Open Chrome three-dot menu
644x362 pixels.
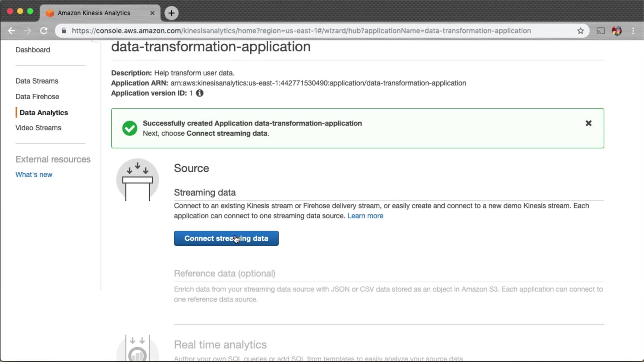coord(633,31)
